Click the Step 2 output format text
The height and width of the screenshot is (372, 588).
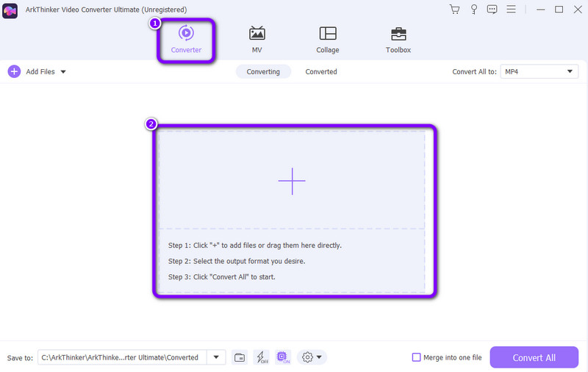pyautogui.click(x=237, y=261)
